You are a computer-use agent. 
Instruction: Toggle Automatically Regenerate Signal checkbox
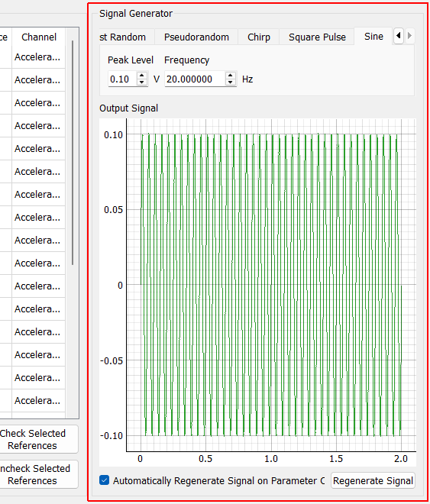pos(104,480)
